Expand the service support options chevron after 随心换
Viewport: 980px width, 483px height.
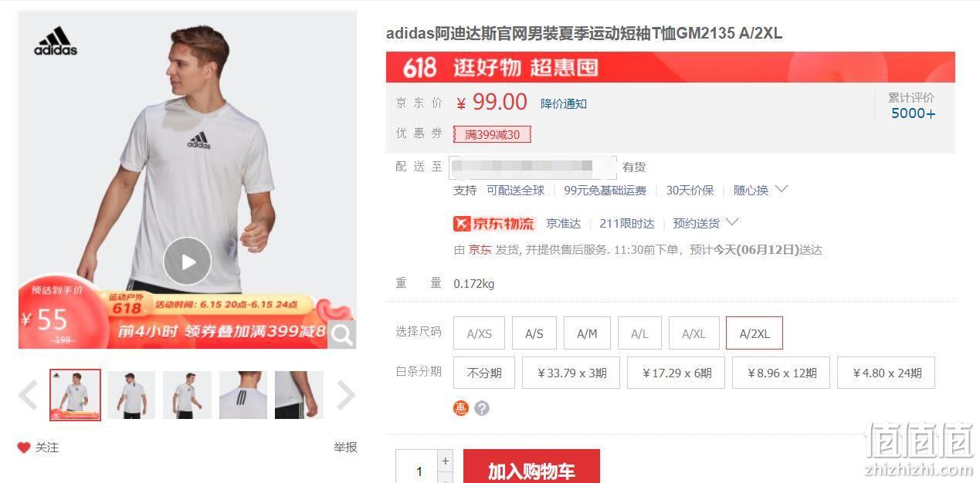click(x=781, y=189)
